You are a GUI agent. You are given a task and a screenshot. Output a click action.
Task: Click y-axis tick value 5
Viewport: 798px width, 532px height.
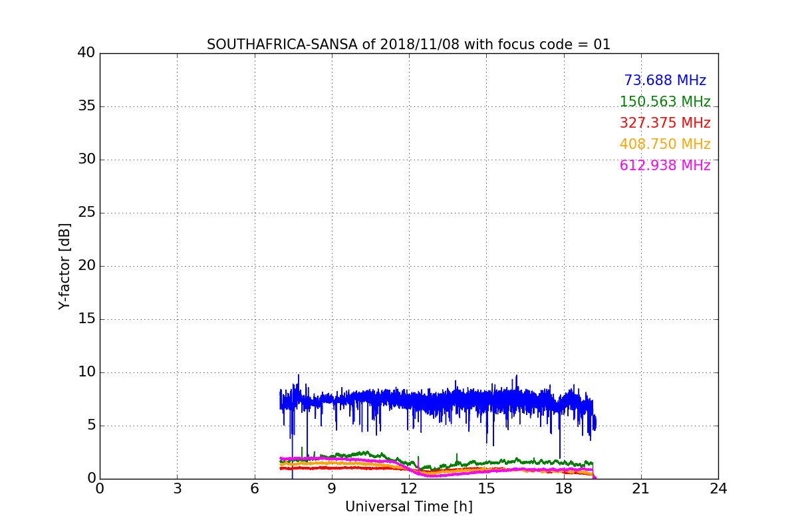(91, 426)
